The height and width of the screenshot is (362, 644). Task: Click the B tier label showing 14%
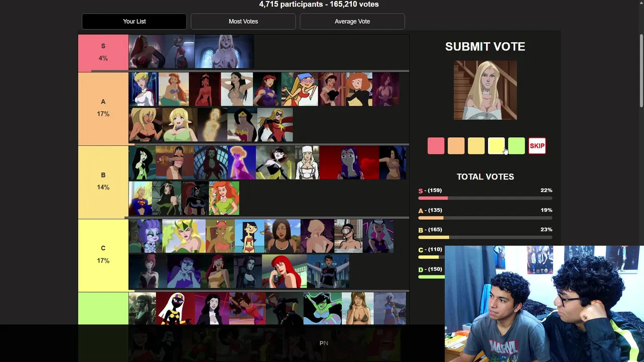click(103, 182)
